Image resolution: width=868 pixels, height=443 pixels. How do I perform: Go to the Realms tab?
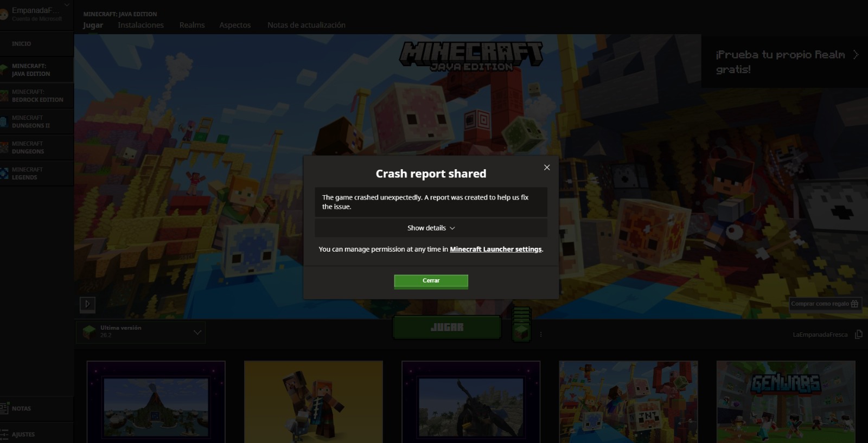(x=192, y=25)
